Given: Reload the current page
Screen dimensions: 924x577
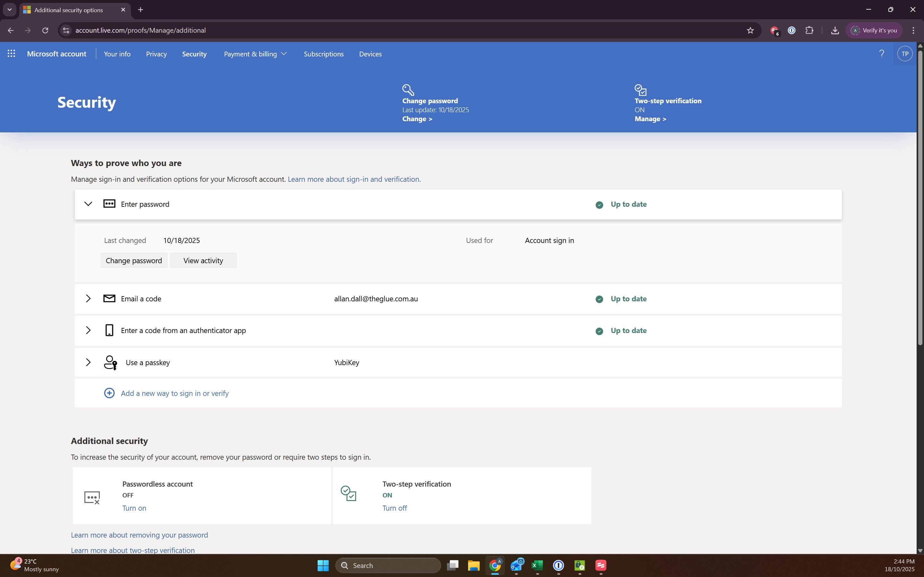Looking at the screenshot, I should pyautogui.click(x=45, y=30).
